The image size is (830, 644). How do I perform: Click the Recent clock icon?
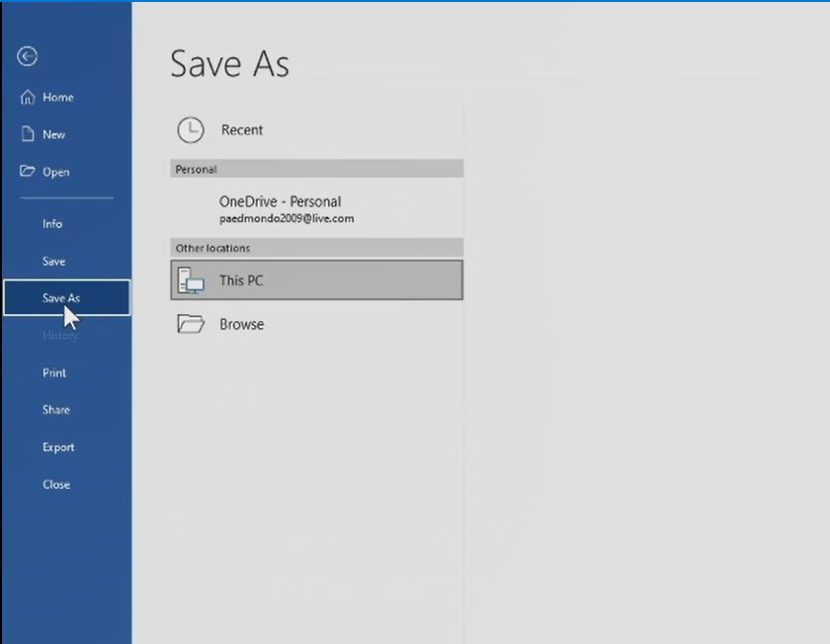[190, 129]
